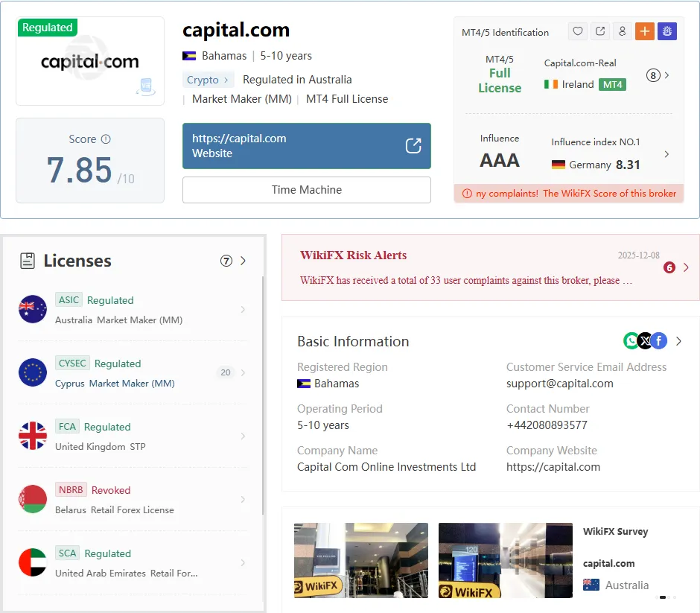Image resolution: width=700 pixels, height=613 pixels.
Task: Click the user profile icon
Action: pos(623,31)
